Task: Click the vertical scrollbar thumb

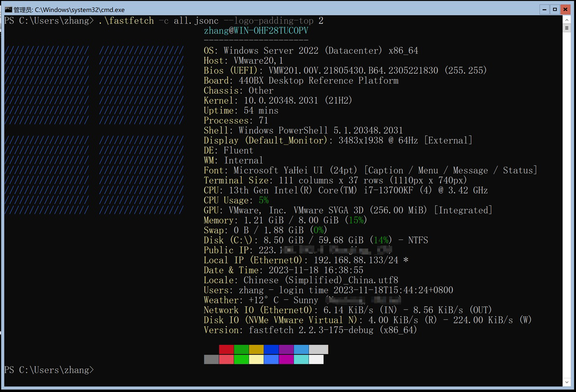Action: (567, 28)
